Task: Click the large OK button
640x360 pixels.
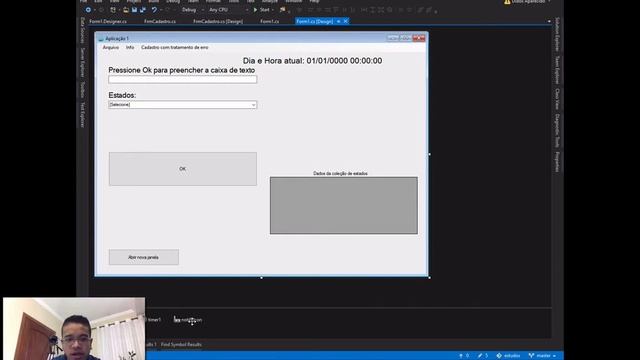Action: pos(182,169)
